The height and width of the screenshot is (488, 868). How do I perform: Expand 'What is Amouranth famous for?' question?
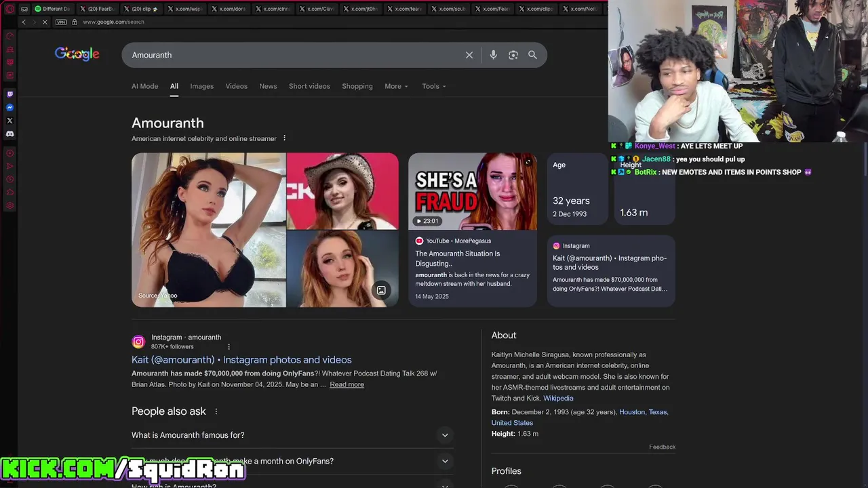pyautogui.click(x=292, y=435)
